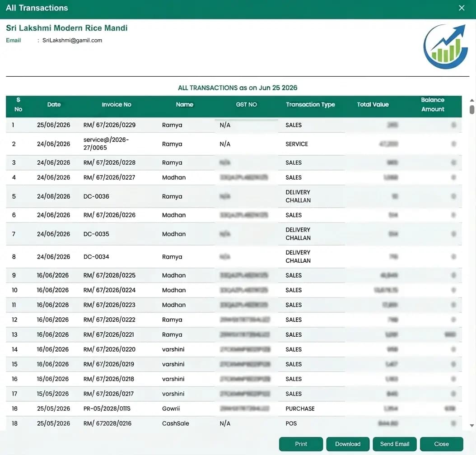The height and width of the screenshot is (455, 476).
Task: Click purchase invoice PR-05/2028/0TTS
Action: coord(107,409)
